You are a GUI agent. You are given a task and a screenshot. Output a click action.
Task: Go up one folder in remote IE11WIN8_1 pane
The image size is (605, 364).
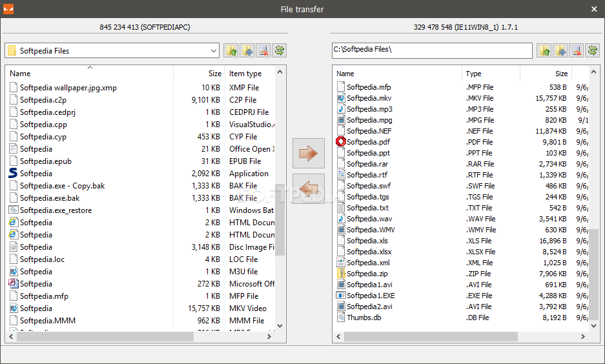pos(544,50)
